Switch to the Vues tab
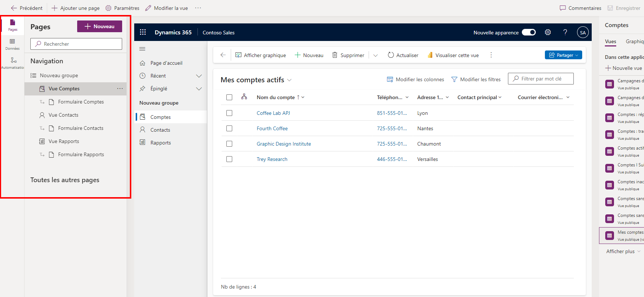Viewport: 644px width, 297px height. [x=610, y=41]
